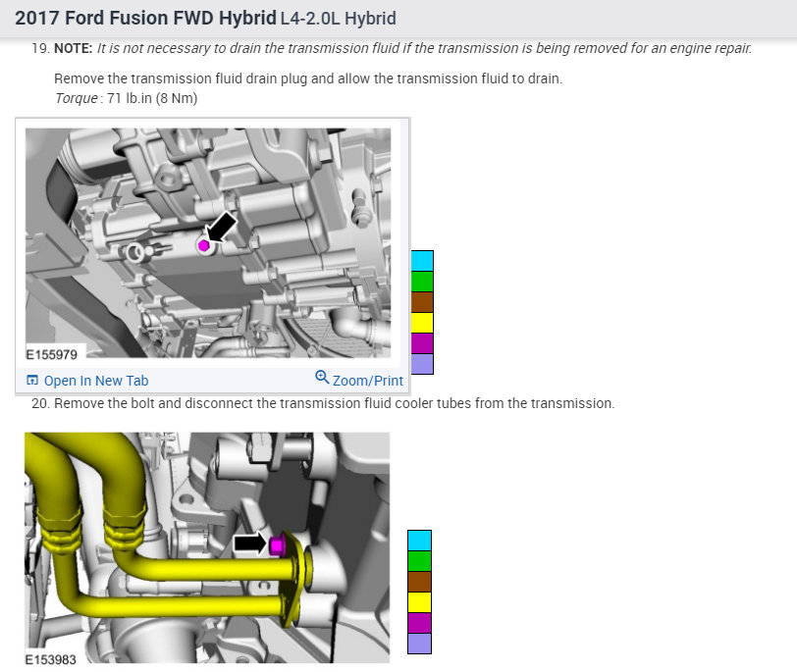Pick the brown swatch beside image E153983

tap(419, 582)
